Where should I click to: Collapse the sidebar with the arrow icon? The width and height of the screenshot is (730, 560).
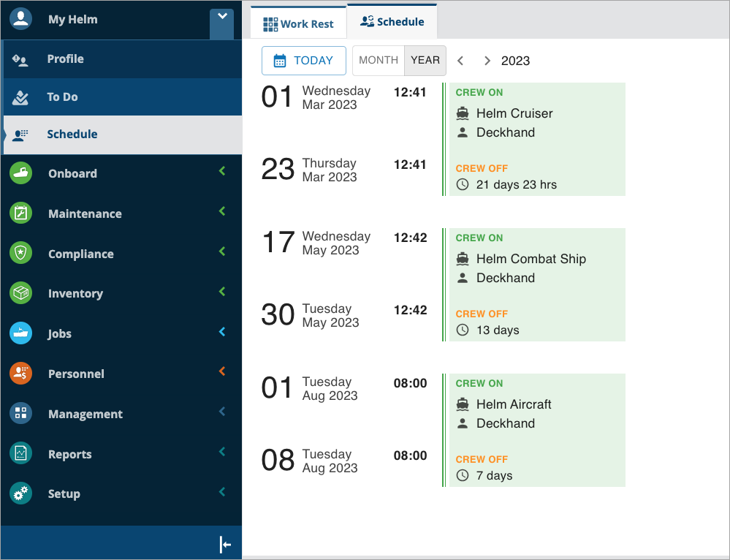click(225, 544)
